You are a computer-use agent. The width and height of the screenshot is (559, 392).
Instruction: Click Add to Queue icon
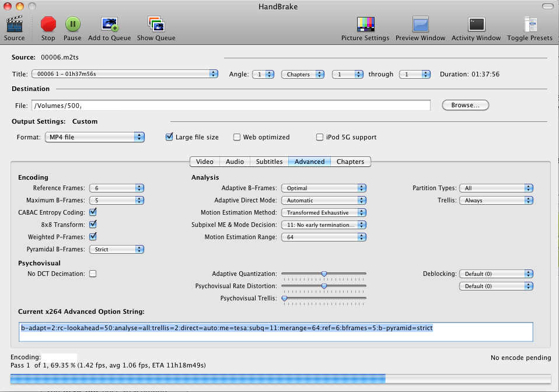coord(110,24)
